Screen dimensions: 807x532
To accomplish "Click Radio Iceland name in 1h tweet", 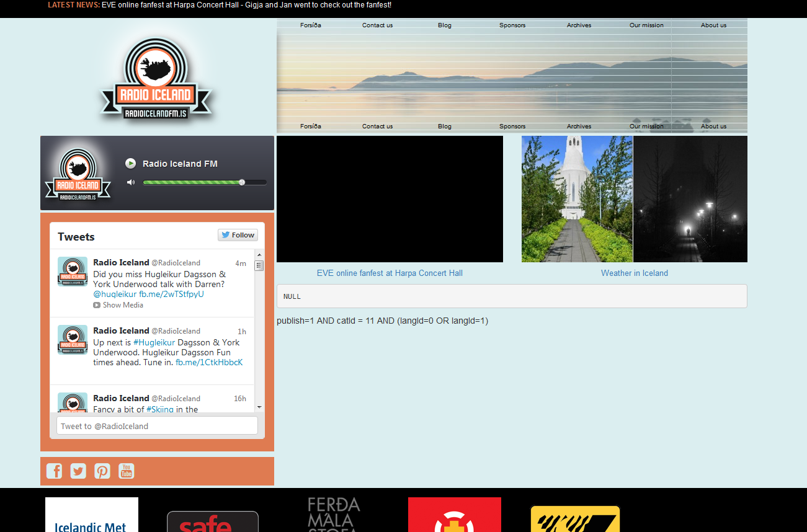I will (121, 330).
